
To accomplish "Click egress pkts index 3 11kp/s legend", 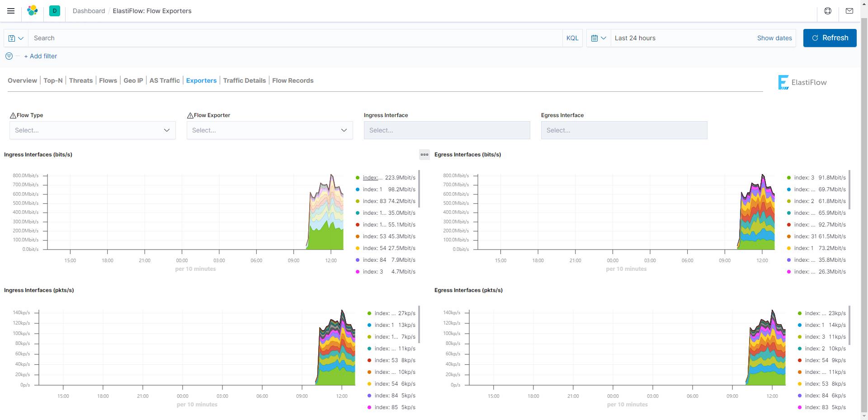I will 822,337.
